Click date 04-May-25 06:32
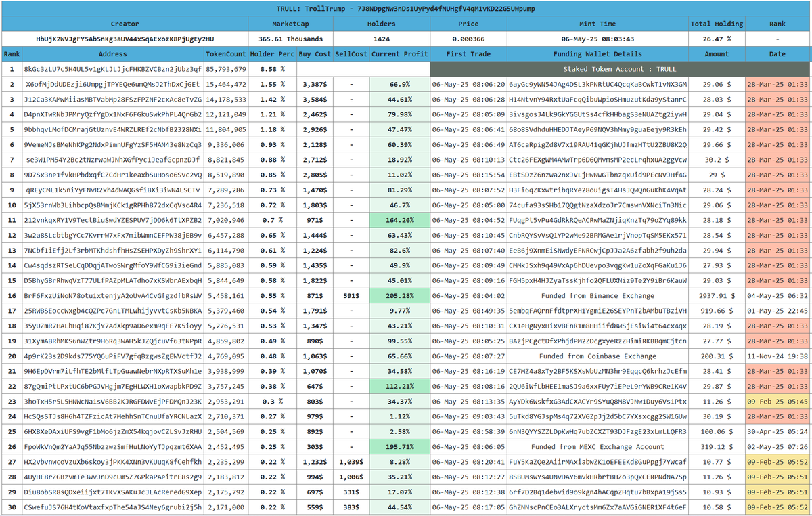 point(777,295)
